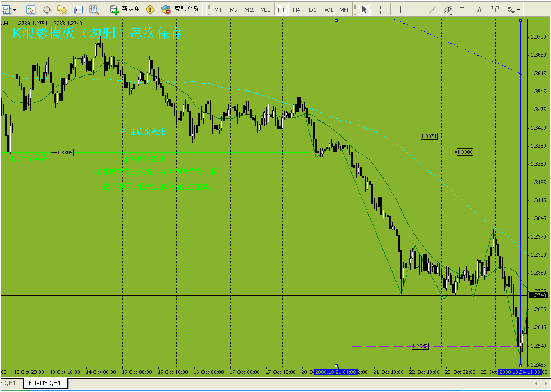The width and height of the screenshot is (551, 392).
Task: Open the Strategy Tester icon
Action: tap(94, 10)
